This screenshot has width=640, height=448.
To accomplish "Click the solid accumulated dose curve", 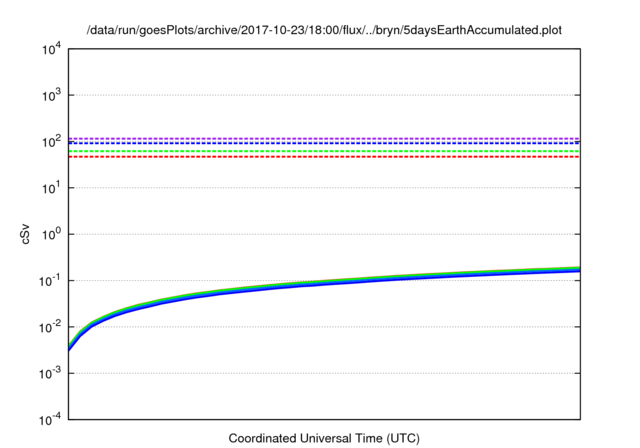I will point(324,283).
